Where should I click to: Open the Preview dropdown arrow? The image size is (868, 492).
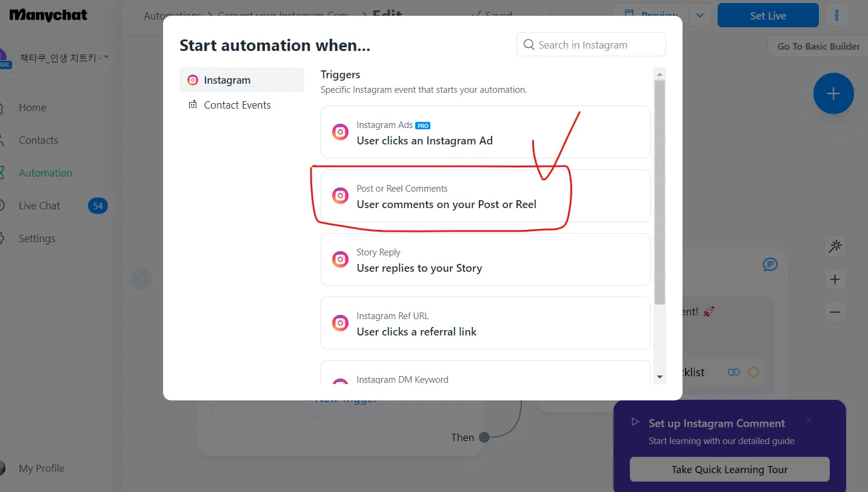pos(699,16)
